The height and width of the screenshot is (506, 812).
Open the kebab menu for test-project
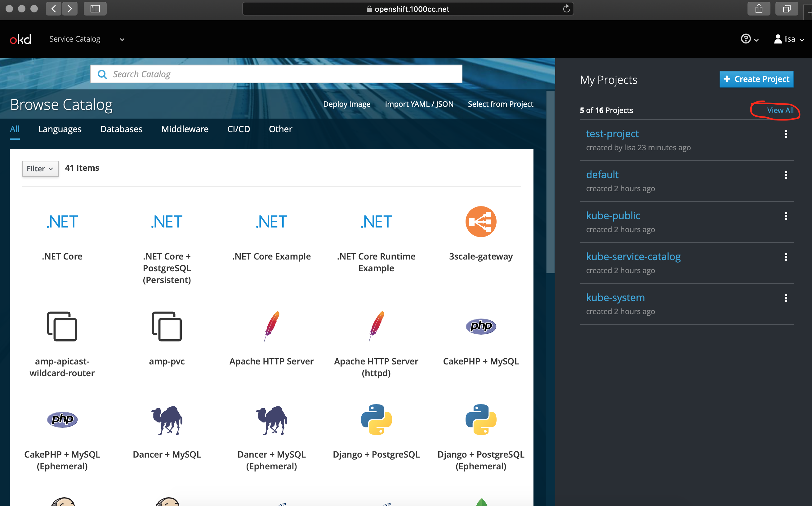[786, 134]
